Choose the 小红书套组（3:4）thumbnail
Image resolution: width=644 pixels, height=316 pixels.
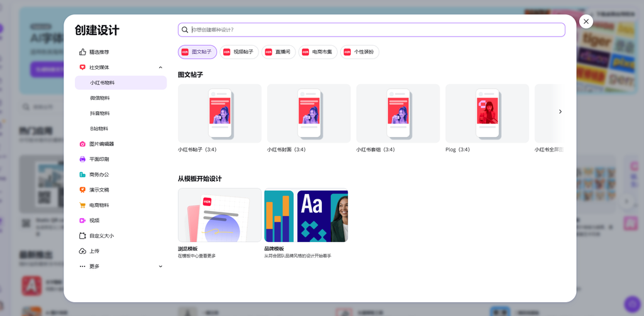click(398, 114)
